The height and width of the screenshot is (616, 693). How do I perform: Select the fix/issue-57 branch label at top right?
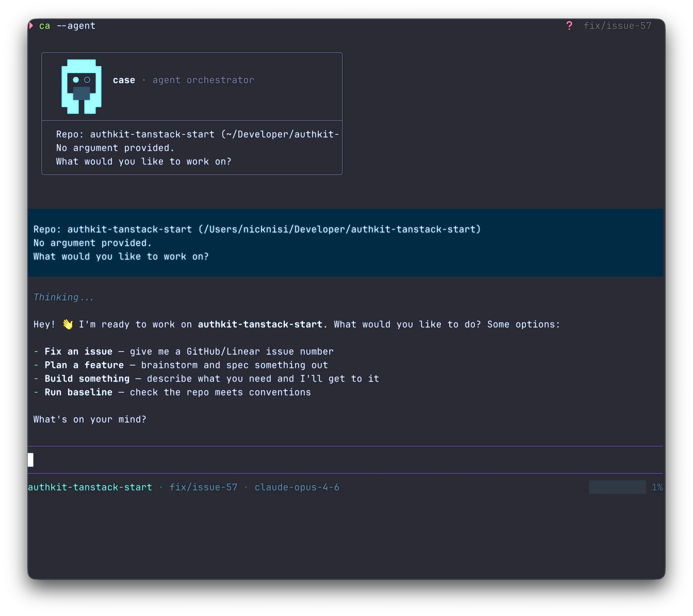click(617, 25)
